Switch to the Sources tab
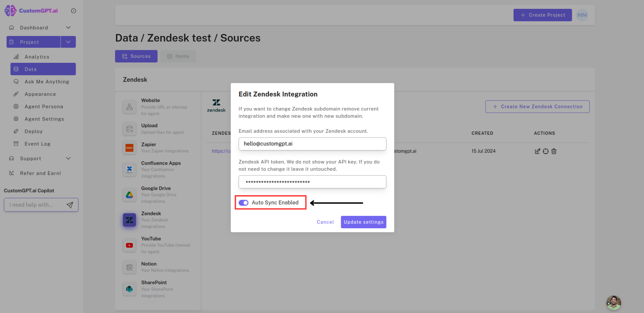 (x=136, y=56)
